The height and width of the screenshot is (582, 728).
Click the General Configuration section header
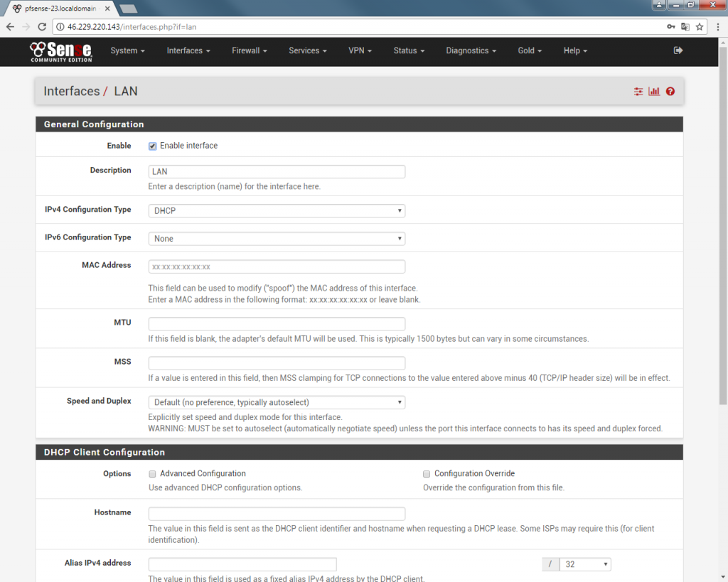(x=359, y=124)
